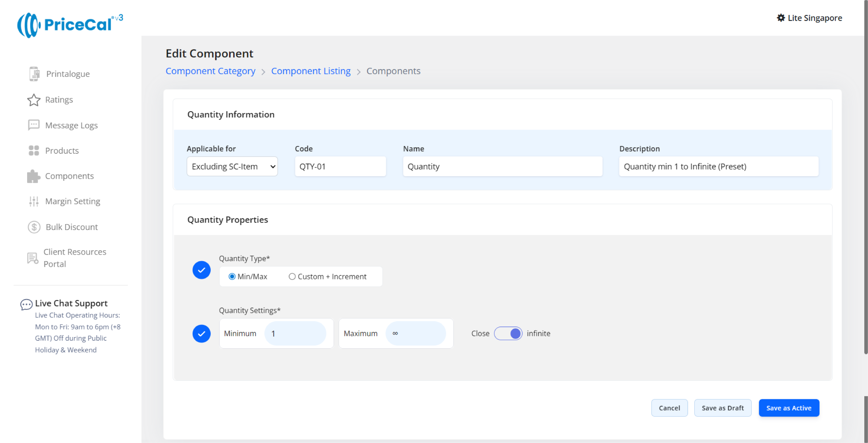Click the Printalogue sidebar icon
Screen dimensions: 868x443
tap(34, 74)
